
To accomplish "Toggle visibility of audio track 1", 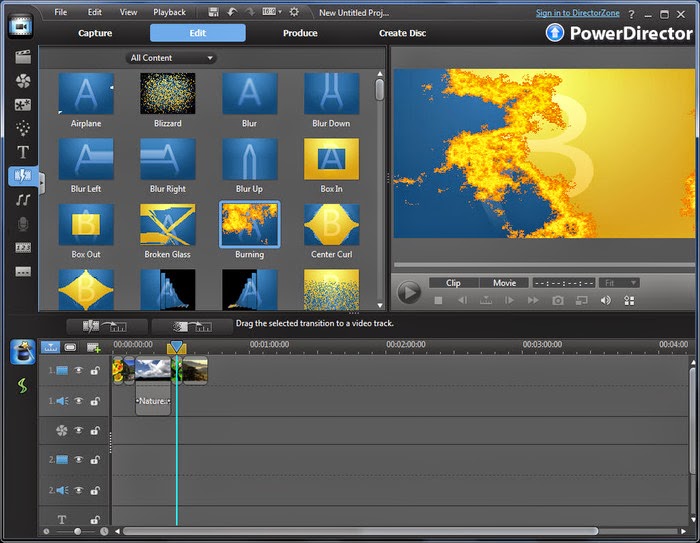I will [79, 401].
